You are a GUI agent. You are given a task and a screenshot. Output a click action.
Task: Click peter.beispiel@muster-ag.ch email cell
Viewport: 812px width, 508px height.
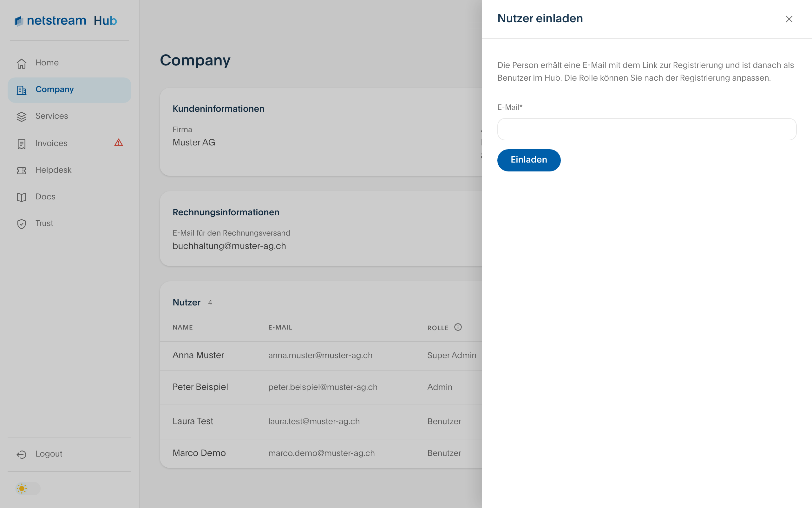tap(323, 387)
